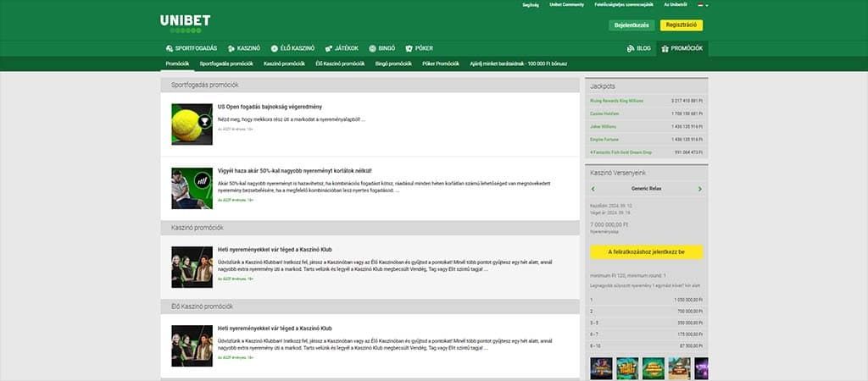
Task: Open fourth tournament game thumbnail
Action: click(x=679, y=368)
